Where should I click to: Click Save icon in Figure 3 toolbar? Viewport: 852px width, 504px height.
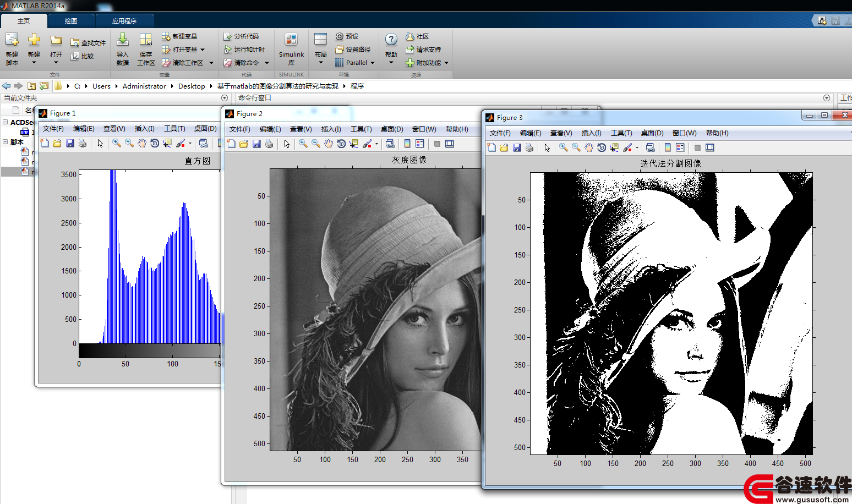point(516,147)
